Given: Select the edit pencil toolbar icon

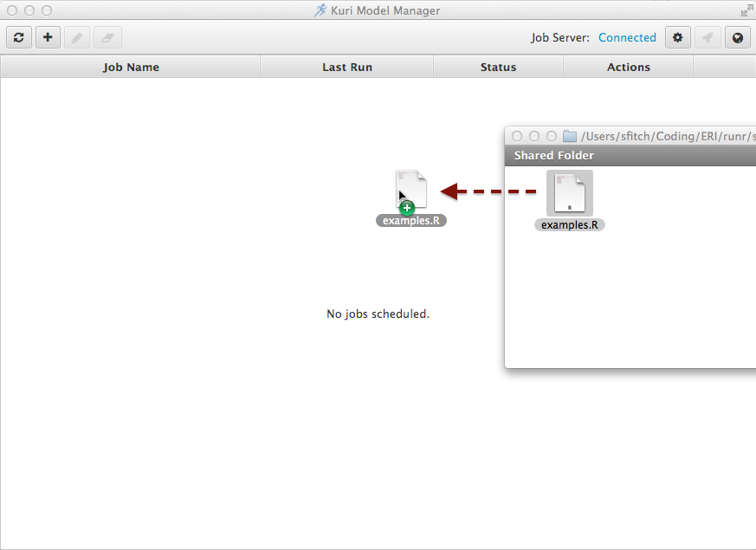Looking at the screenshot, I should pos(76,37).
